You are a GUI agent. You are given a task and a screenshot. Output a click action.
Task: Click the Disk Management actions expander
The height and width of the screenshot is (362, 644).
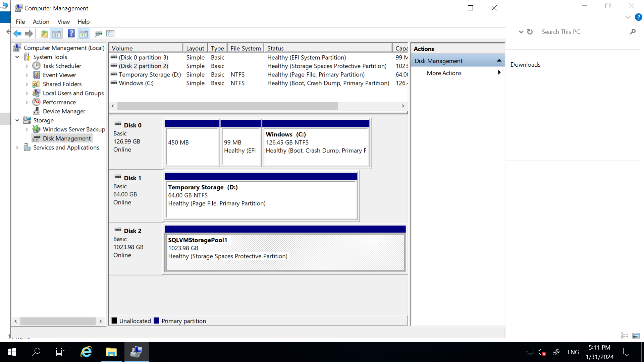click(499, 61)
